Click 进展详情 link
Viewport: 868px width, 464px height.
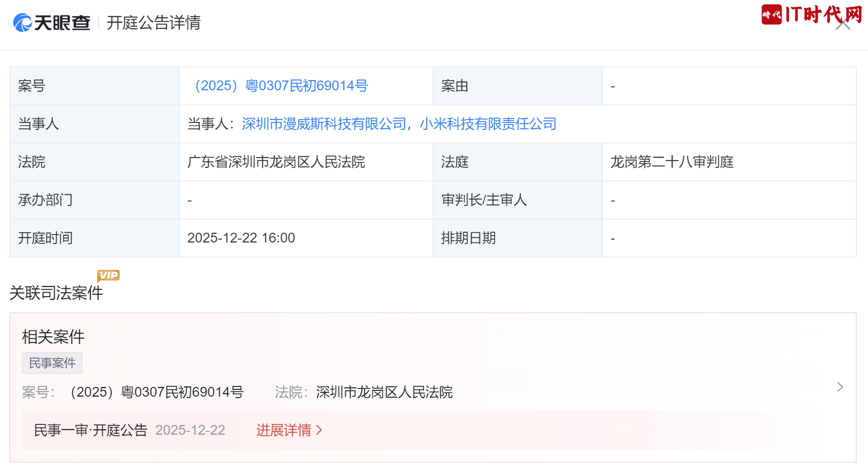289,430
